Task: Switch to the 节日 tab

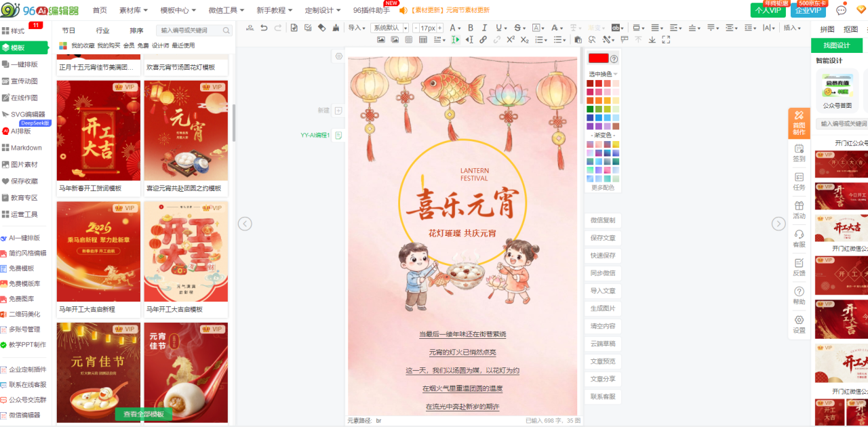Action: coord(68,30)
